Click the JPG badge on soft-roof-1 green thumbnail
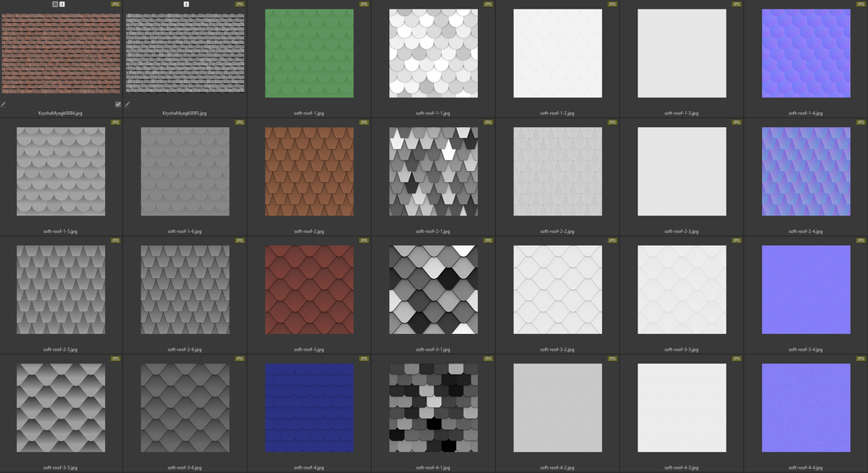 click(363, 4)
